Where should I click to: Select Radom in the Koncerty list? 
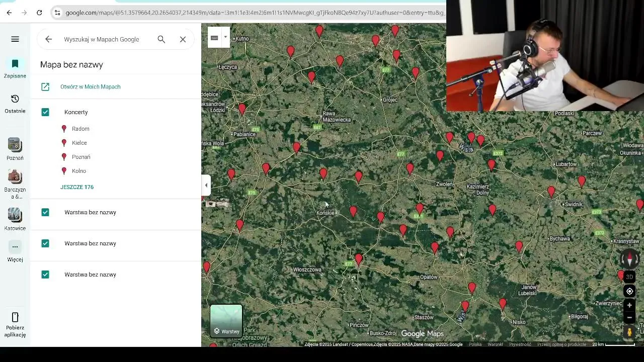[80, 129]
